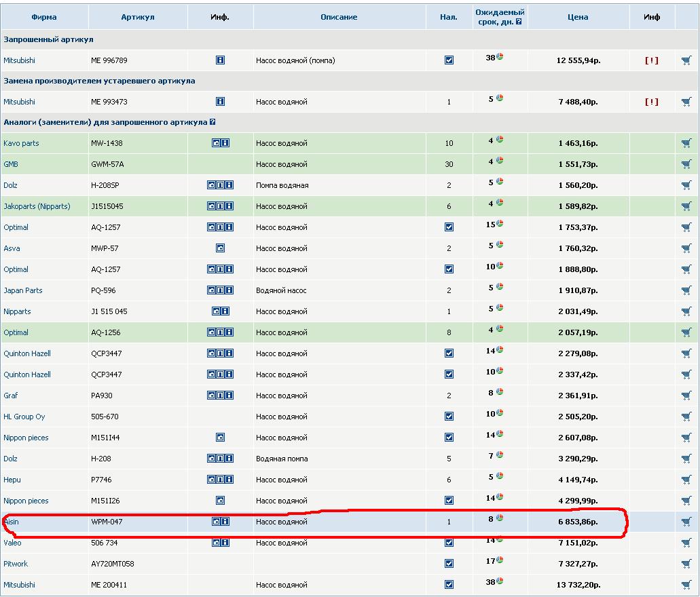Open the Hepu brand link
This screenshot has height=597, width=700.
click(12, 480)
